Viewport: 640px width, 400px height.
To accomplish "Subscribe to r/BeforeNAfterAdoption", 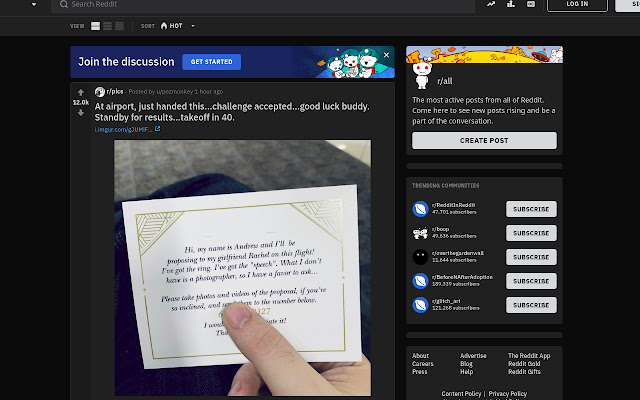I will pyautogui.click(x=531, y=281).
